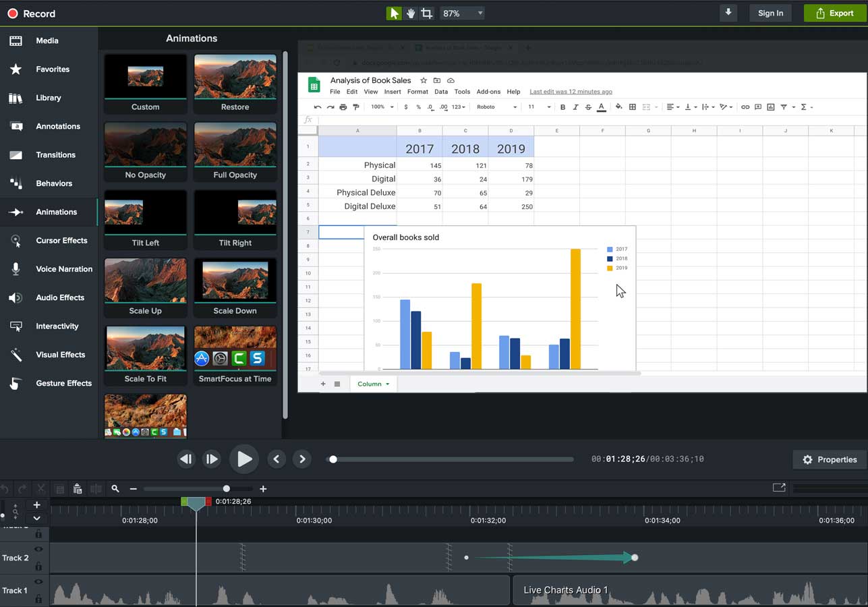868x607 pixels.
Task: Activate the Pan hand tool
Action: click(411, 13)
